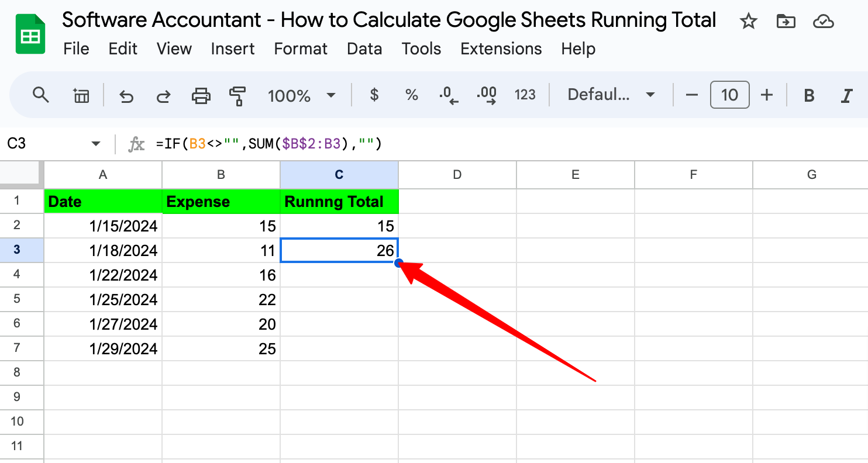Open the Tools menu
Image resolution: width=868 pixels, height=463 pixels.
coord(421,49)
